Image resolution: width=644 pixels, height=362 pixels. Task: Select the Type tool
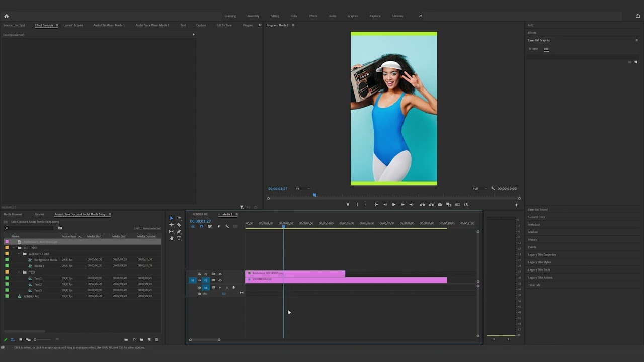[x=179, y=238]
